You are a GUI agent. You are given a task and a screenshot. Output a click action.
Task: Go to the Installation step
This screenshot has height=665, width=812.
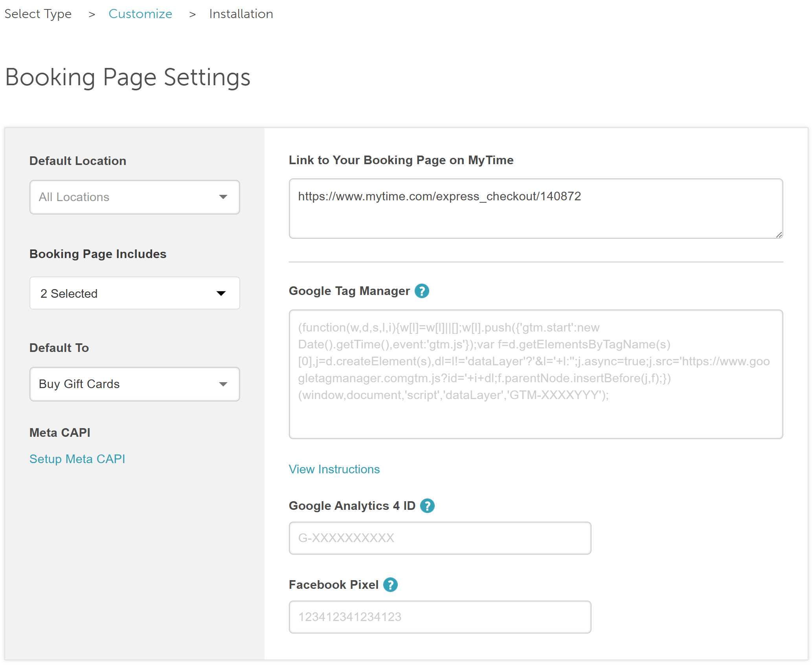click(241, 14)
